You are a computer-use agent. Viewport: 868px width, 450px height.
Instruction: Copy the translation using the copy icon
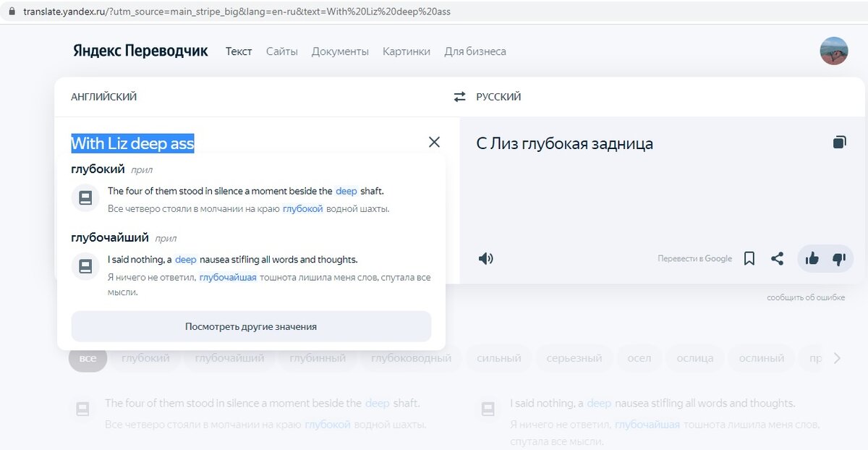coord(838,142)
